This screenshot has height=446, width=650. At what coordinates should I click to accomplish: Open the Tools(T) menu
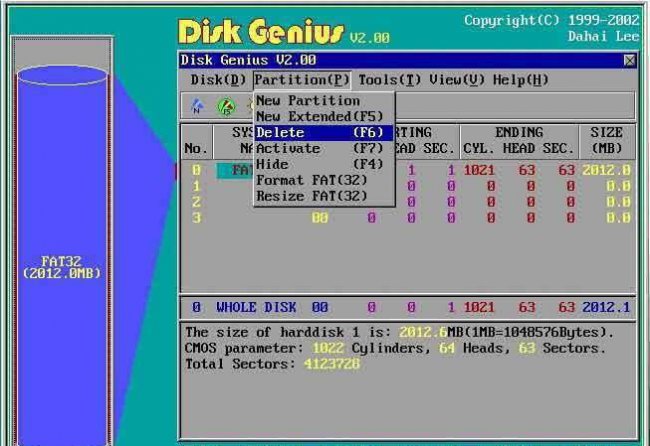(x=390, y=80)
